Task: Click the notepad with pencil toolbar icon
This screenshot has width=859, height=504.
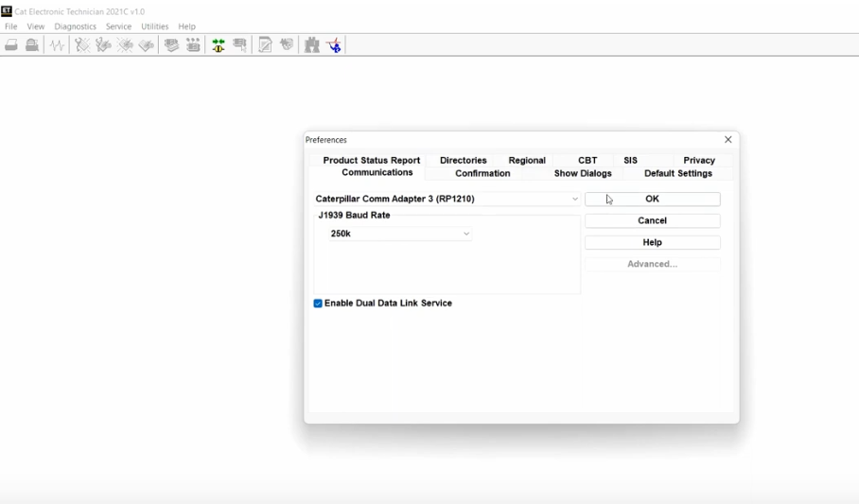Action: (x=265, y=45)
